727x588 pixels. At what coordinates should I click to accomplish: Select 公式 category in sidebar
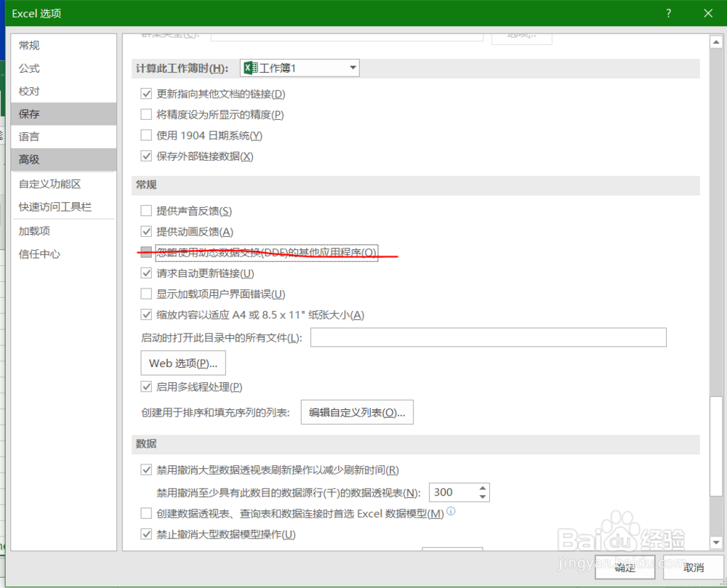pyautogui.click(x=63, y=68)
